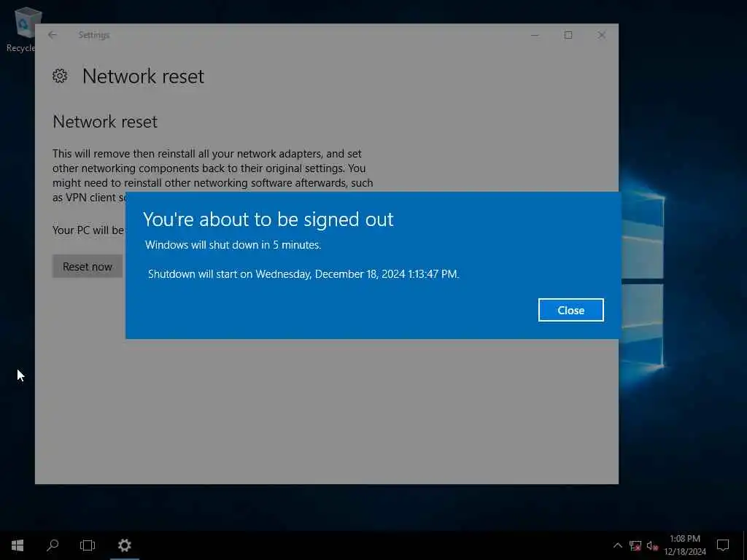Click the 'Shutdown will start on Wednesday' line
Screen dimensions: 747x560
coord(303,274)
